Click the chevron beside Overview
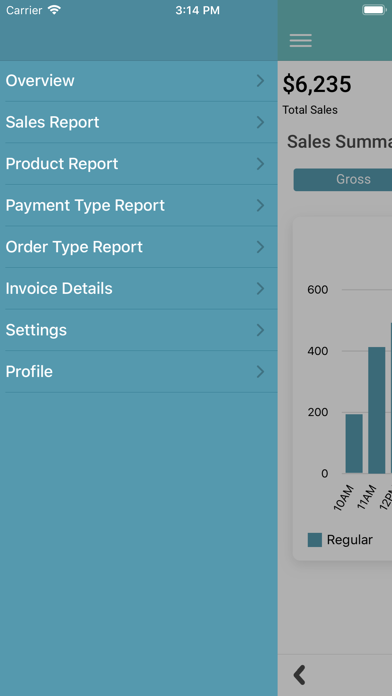392x696 pixels. tap(261, 81)
